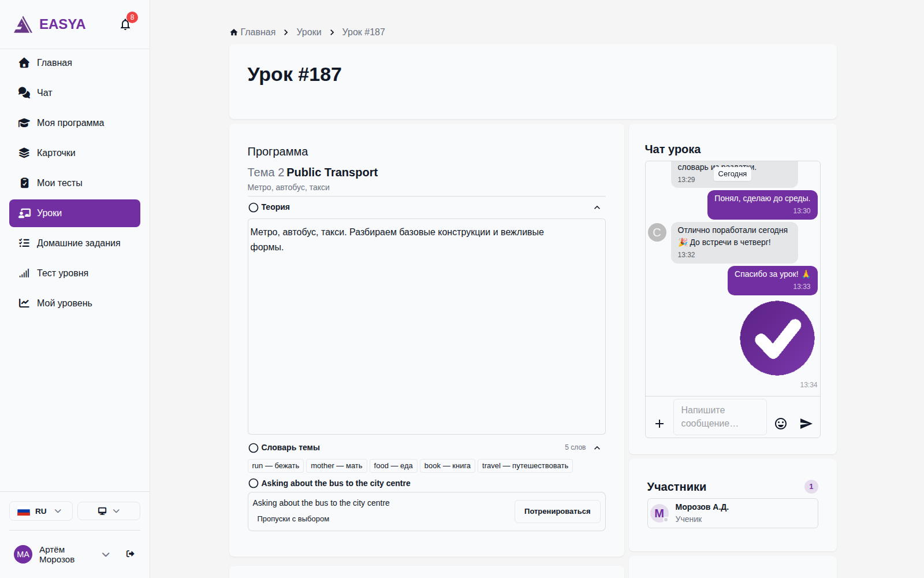Image resolution: width=924 pixels, height=578 pixels.
Task: Click the logout icon
Action: [x=131, y=554]
